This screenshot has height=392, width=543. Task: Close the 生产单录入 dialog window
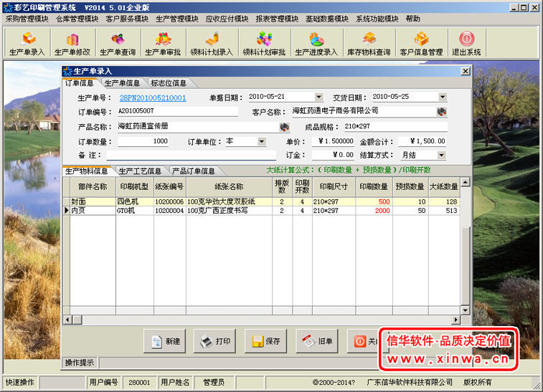[x=466, y=71]
